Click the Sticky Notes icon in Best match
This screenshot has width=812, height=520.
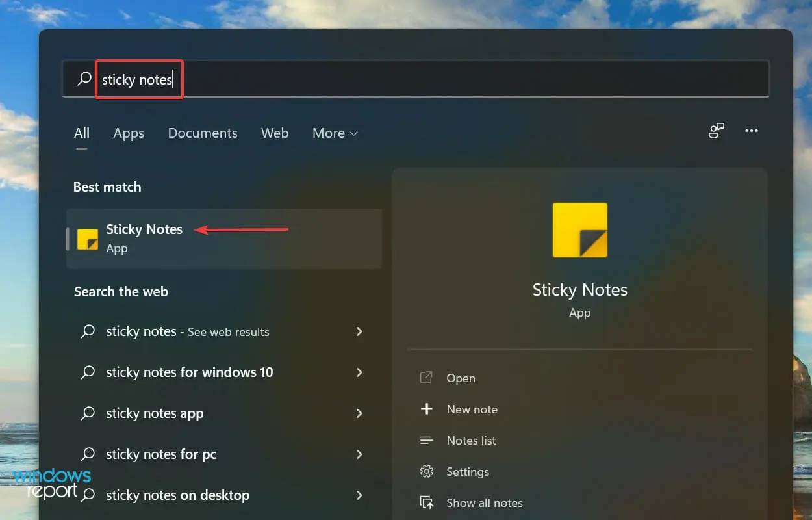[x=88, y=239]
